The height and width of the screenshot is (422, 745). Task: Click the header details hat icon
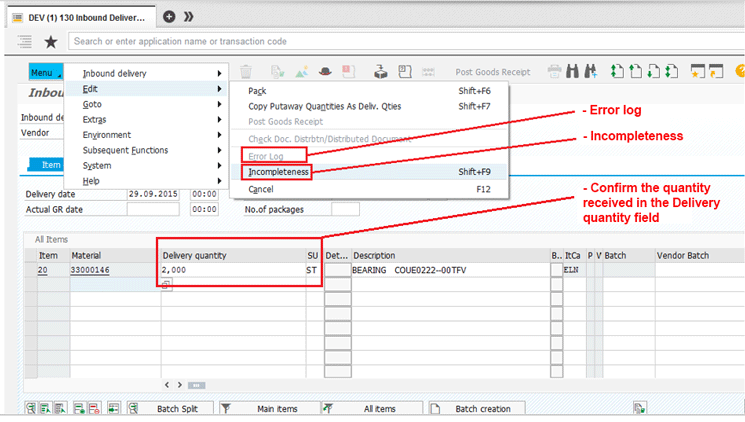click(x=325, y=72)
